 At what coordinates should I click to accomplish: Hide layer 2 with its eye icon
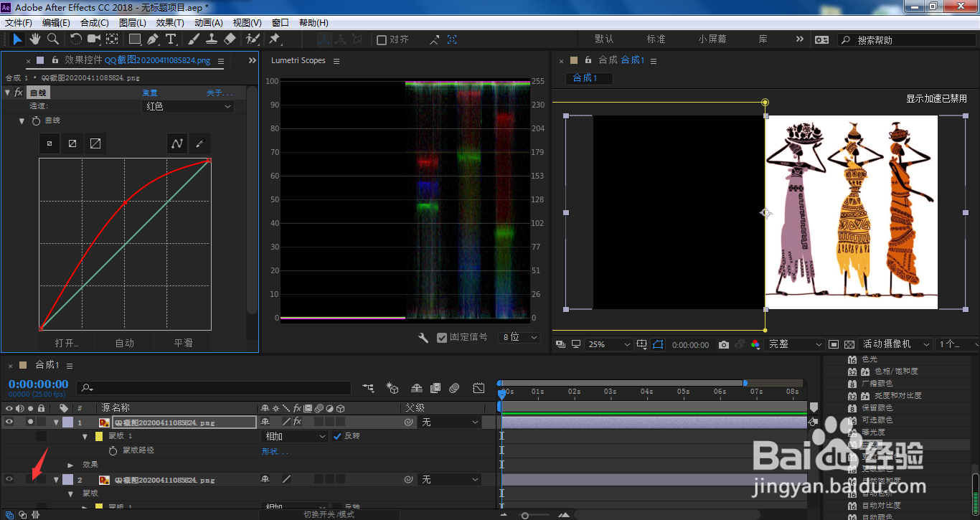(9, 479)
